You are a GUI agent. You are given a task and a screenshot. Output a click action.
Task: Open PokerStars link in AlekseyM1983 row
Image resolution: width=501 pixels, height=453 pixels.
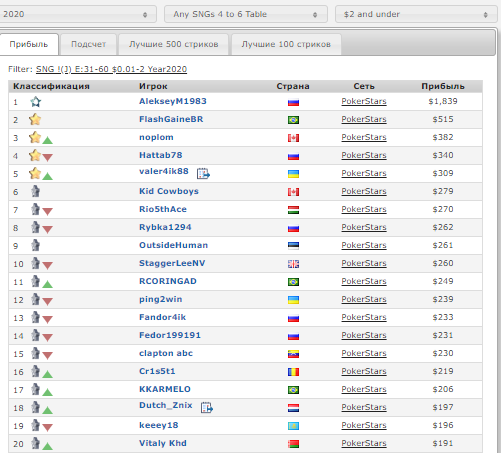tap(364, 101)
